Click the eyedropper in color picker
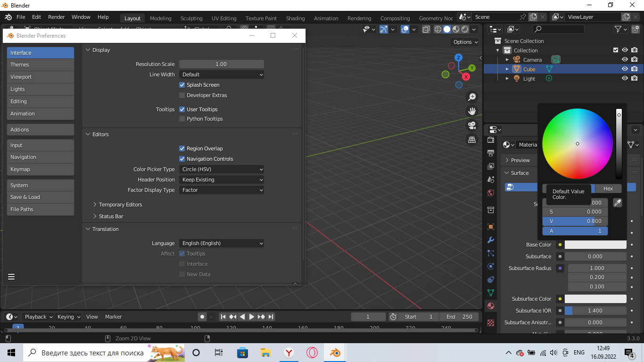This screenshot has height=362, width=644. [x=617, y=203]
